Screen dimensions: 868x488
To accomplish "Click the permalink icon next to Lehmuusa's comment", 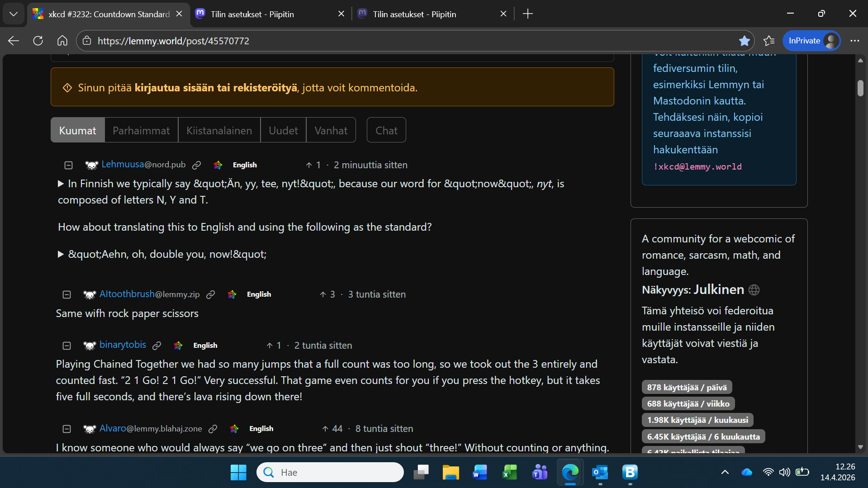I will click(x=196, y=166).
